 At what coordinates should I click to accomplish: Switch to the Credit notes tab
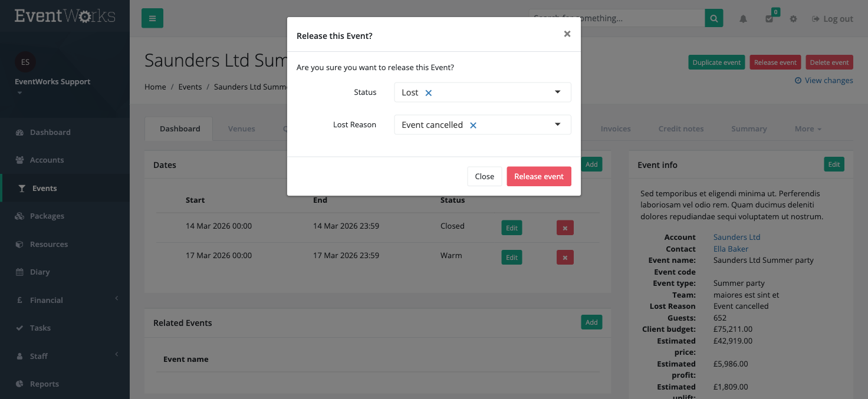681,128
